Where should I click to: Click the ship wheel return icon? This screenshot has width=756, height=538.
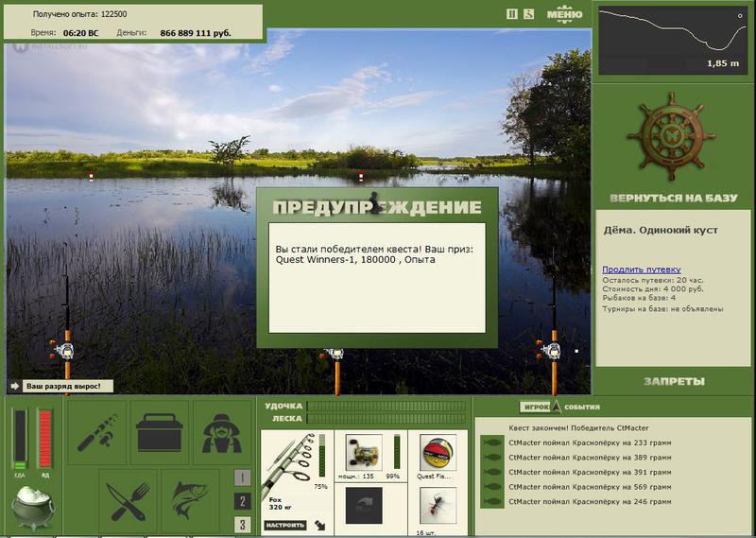tap(672, 136)
